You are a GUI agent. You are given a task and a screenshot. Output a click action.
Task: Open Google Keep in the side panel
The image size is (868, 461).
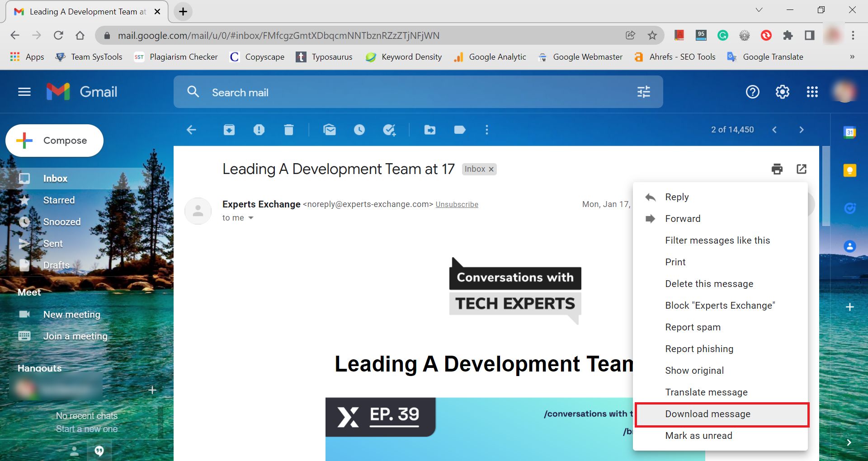[x=850, y=170]
